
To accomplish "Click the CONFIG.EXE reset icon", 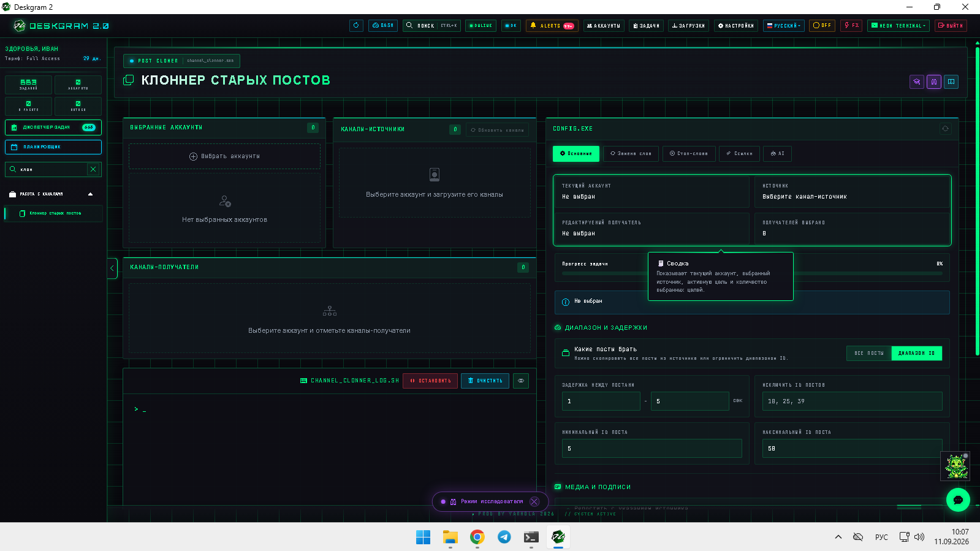I will (945, 129).
